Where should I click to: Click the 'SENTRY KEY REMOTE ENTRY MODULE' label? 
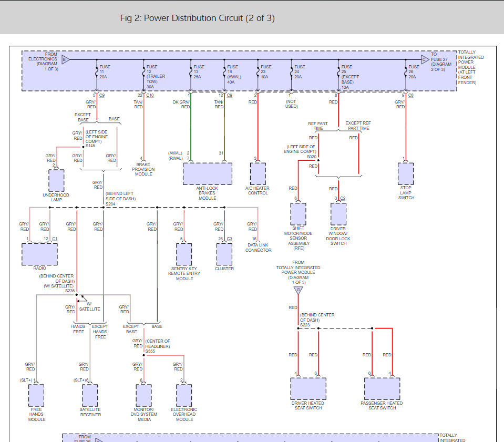184,273
